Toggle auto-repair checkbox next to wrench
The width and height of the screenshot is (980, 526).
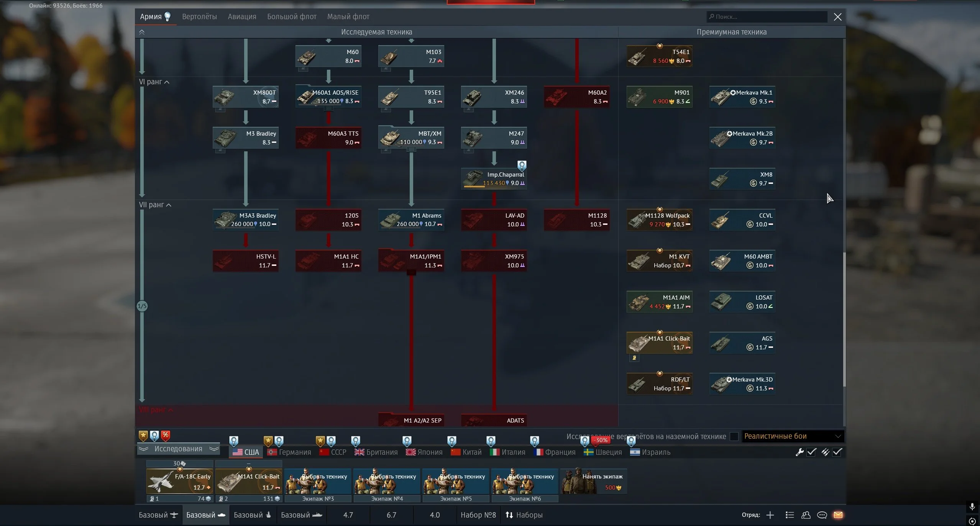811,452
